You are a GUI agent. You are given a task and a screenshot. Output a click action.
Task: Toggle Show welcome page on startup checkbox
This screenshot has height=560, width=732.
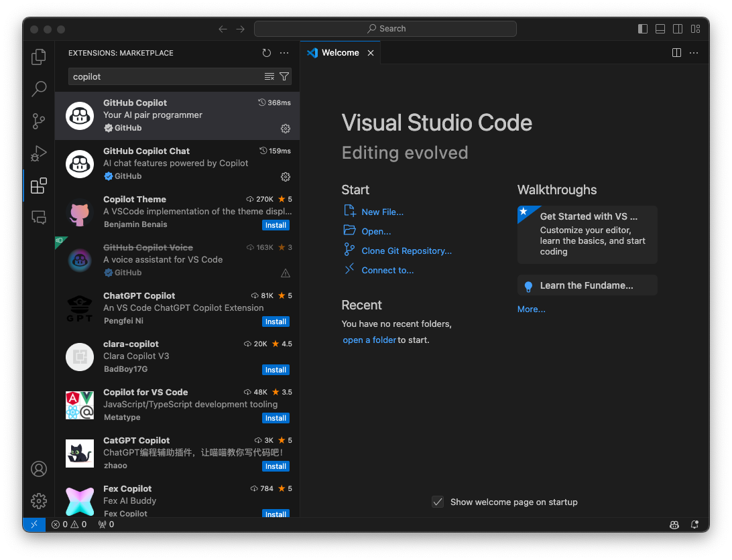click(x=438, y=502)
